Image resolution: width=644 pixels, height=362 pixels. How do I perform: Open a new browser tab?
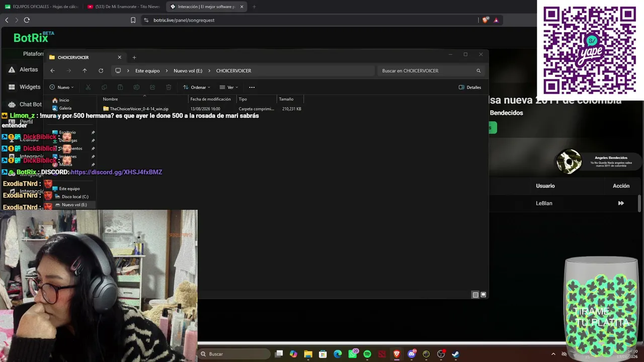click(254, 7)
